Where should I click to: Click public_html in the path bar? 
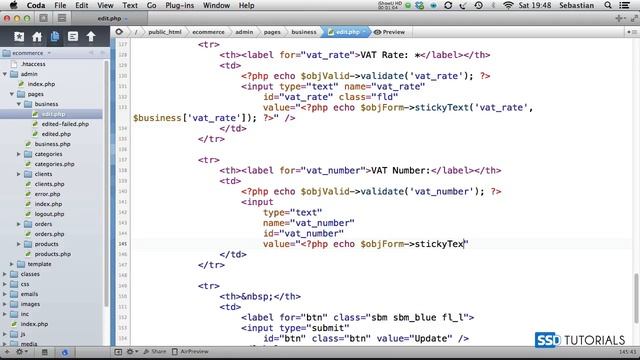click(x=164, y=32)
